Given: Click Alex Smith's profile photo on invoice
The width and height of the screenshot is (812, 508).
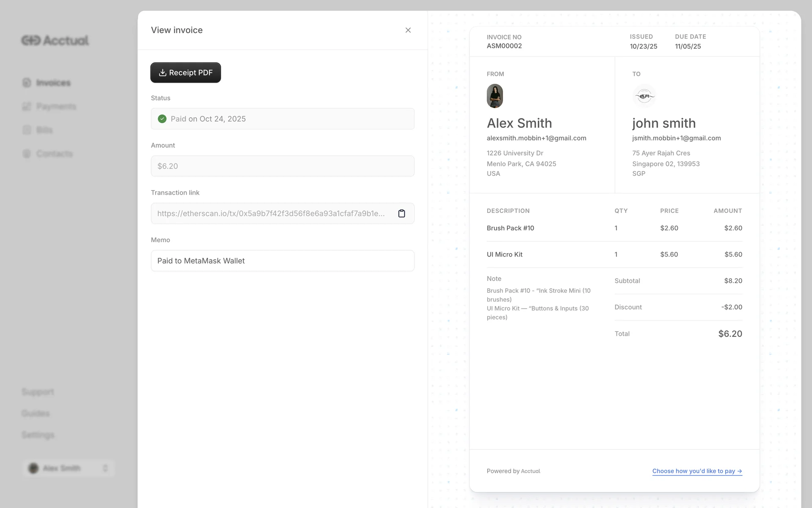Looking at the screenshot, I should (x=494, y=96).
